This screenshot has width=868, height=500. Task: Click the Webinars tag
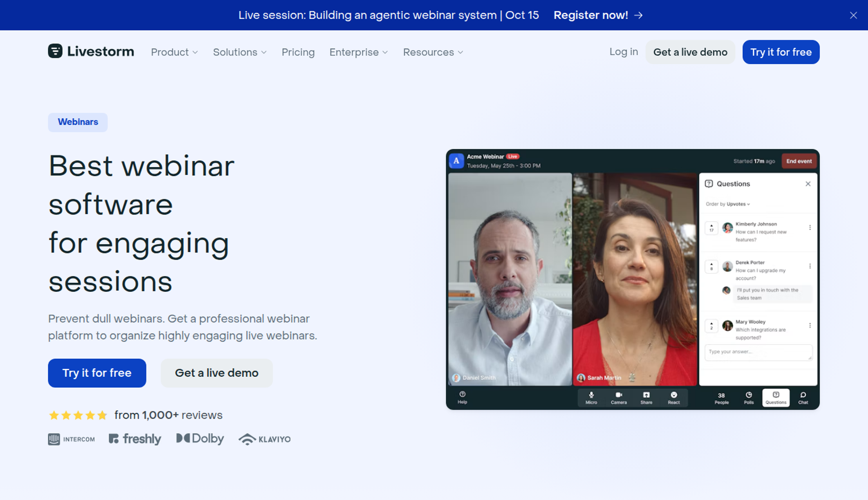point(78,122)
